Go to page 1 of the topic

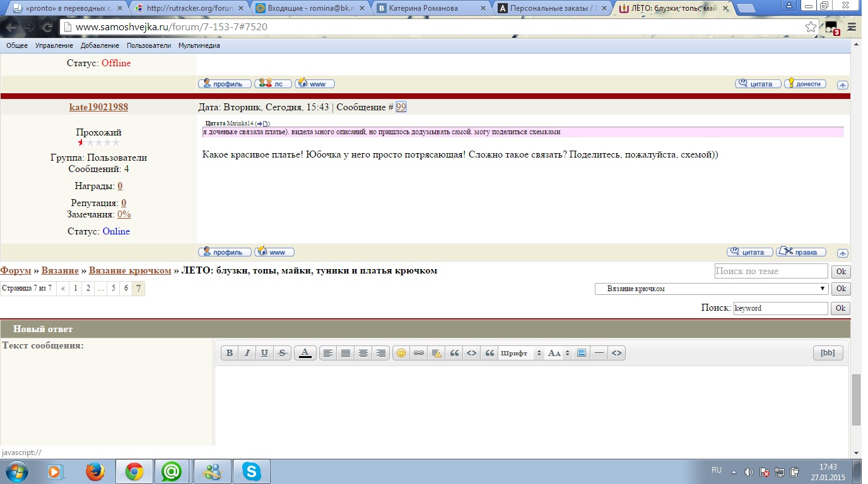[76, 289]
